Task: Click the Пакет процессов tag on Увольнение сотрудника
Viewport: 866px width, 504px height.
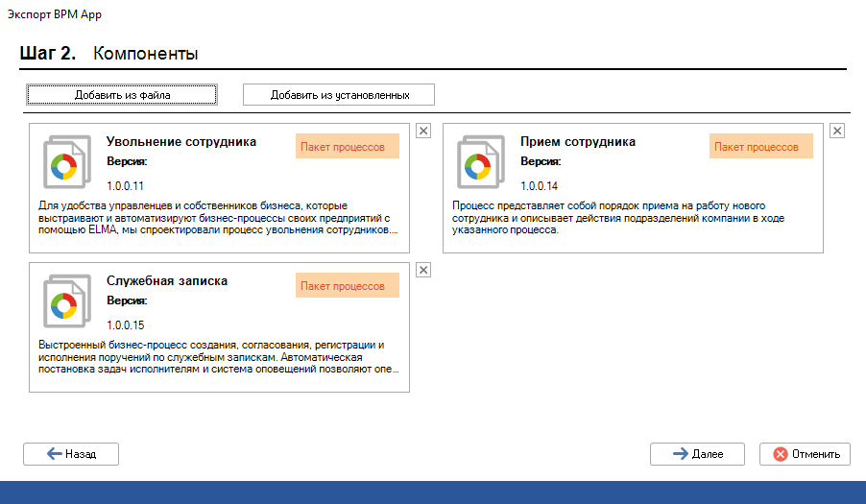Action: tap(342, 147)
